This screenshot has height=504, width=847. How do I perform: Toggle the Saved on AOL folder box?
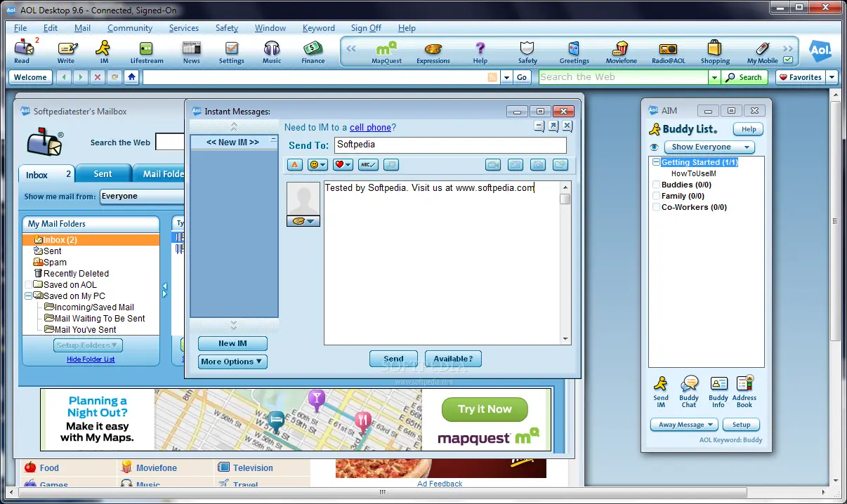(x=28, y=285)
